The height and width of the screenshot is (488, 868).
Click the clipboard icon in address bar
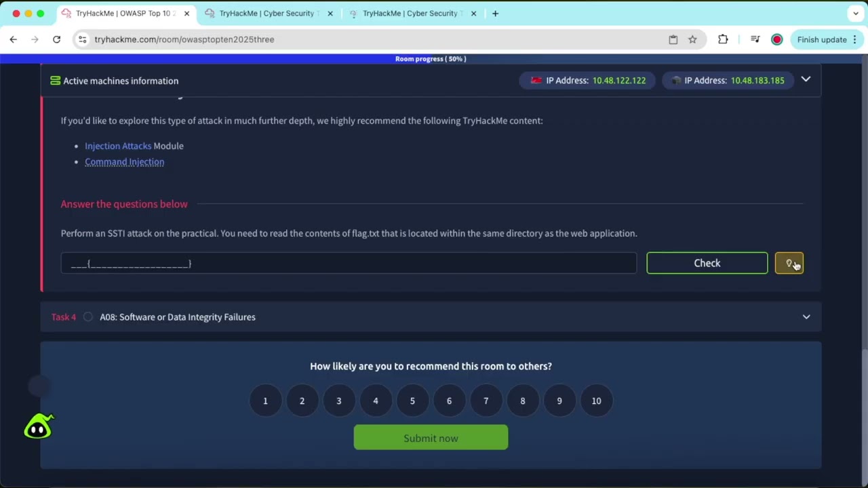(x=673, y=39)
